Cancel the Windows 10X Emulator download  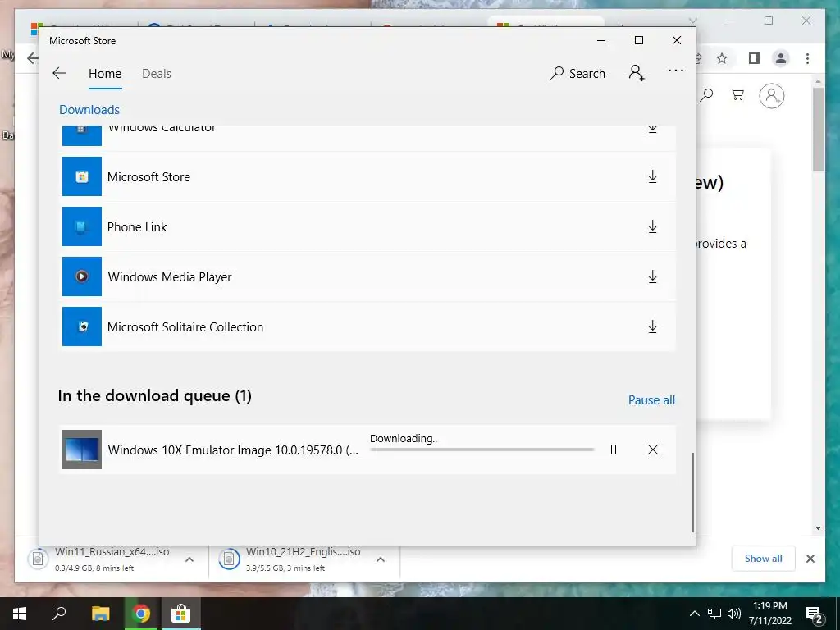[x=652, y=450]
